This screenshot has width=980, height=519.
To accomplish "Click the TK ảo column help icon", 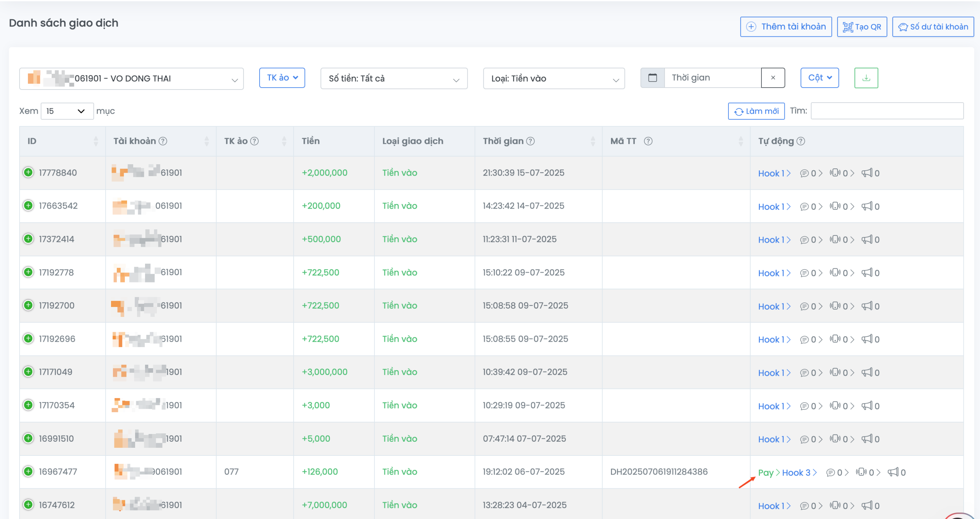I will 255,141.
